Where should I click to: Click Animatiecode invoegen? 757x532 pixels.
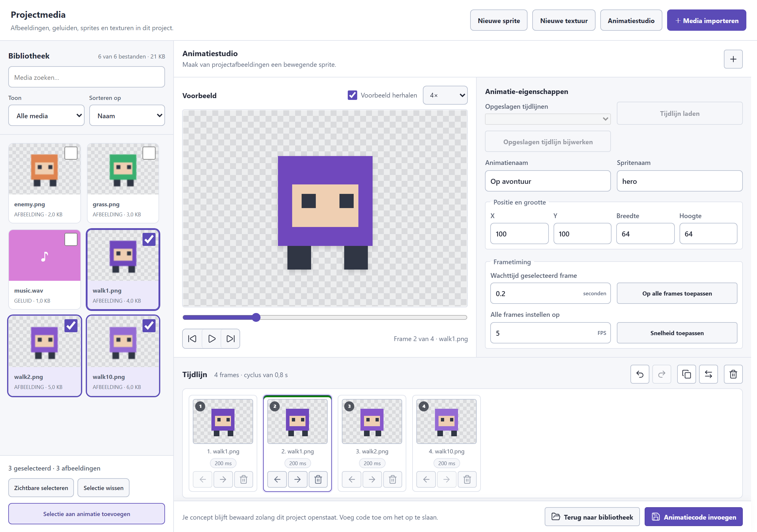coord(693,517)
